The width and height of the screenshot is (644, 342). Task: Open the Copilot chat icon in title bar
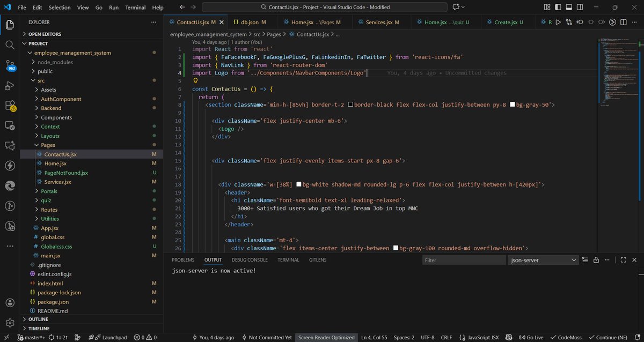pyautogui.click(x=457, y=8)
